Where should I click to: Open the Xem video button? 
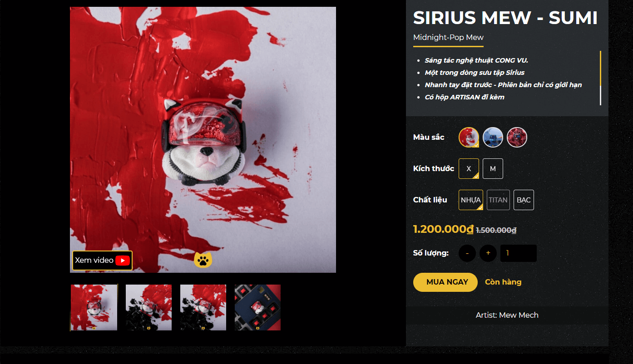[103, 261]
